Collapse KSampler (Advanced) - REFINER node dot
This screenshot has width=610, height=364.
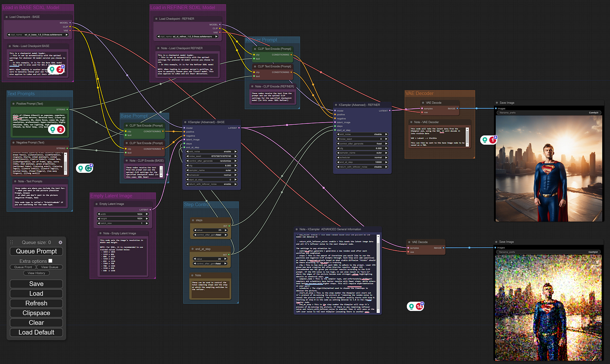(x=336, y=105)
